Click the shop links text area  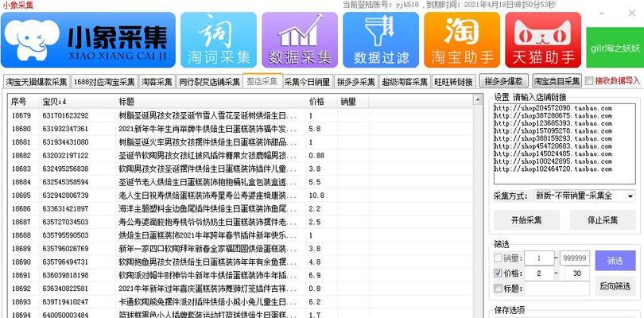click(564, 143)
